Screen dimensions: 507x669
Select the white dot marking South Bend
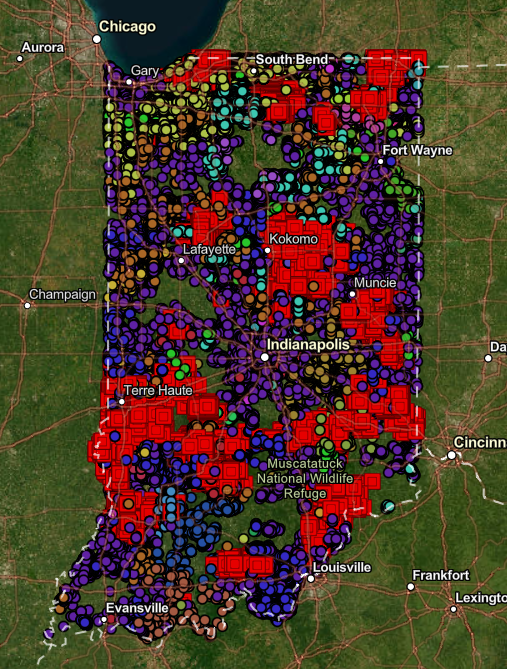(254, 71)
